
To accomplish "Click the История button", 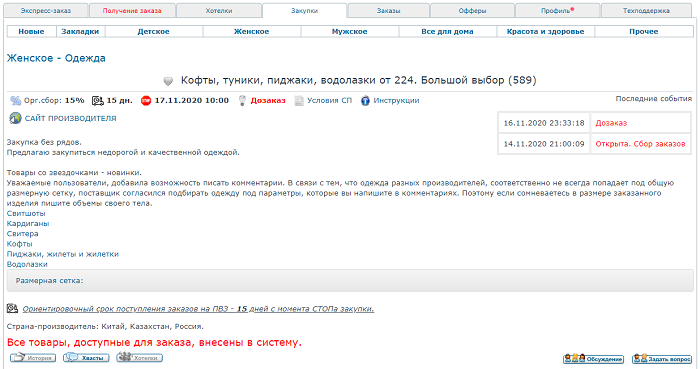I will [x=33, y=358].
